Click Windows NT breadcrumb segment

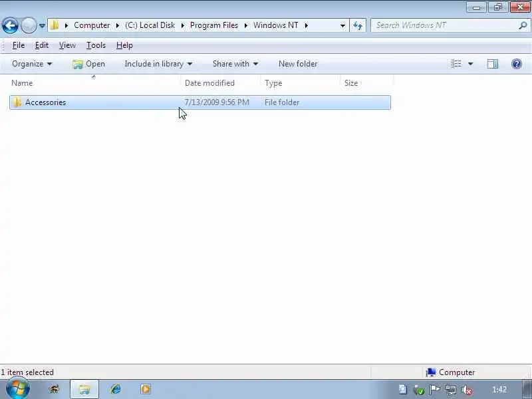pos(276,25)
